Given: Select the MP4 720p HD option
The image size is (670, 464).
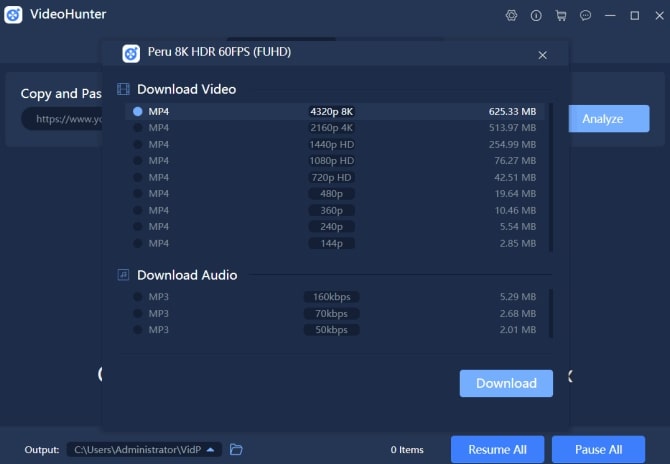Looking at the screenshot, I should tap(138, 177).
